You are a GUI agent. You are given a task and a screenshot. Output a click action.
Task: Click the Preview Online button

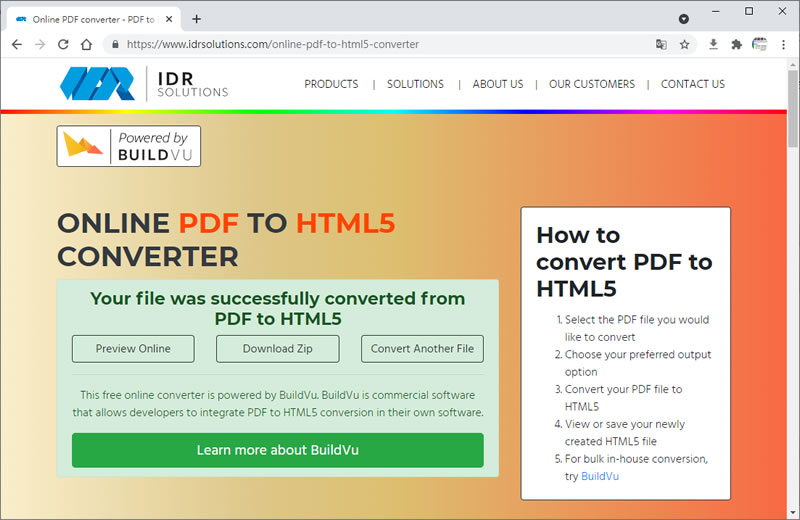click(x=133, y=349)
